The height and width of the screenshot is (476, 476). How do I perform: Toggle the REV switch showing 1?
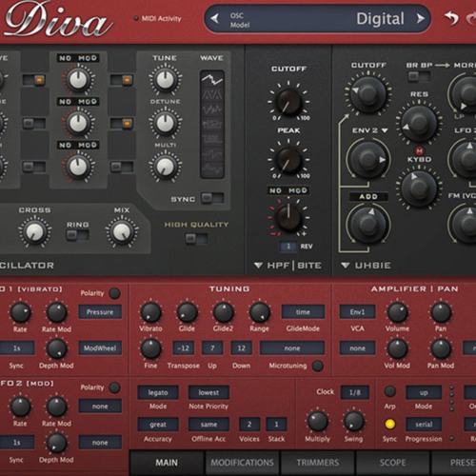point(288,247)
